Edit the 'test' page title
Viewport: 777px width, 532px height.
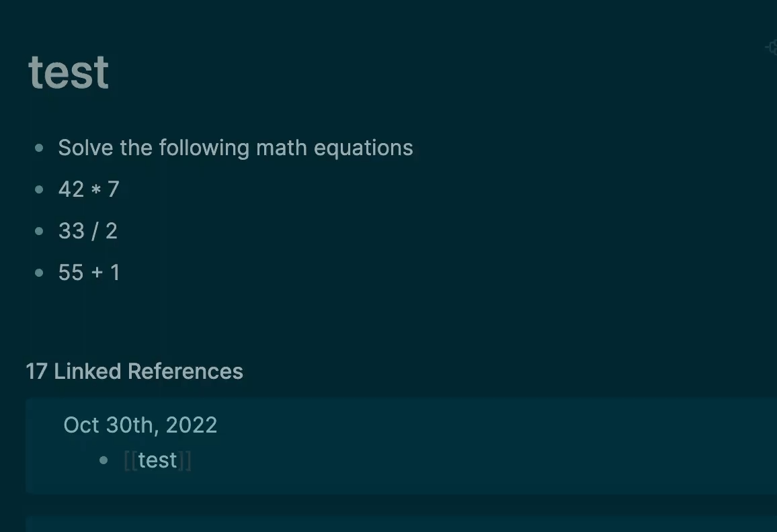(69, 73)
